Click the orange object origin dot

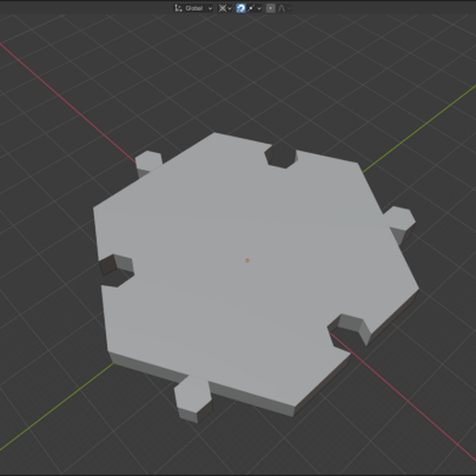point(247,261)
